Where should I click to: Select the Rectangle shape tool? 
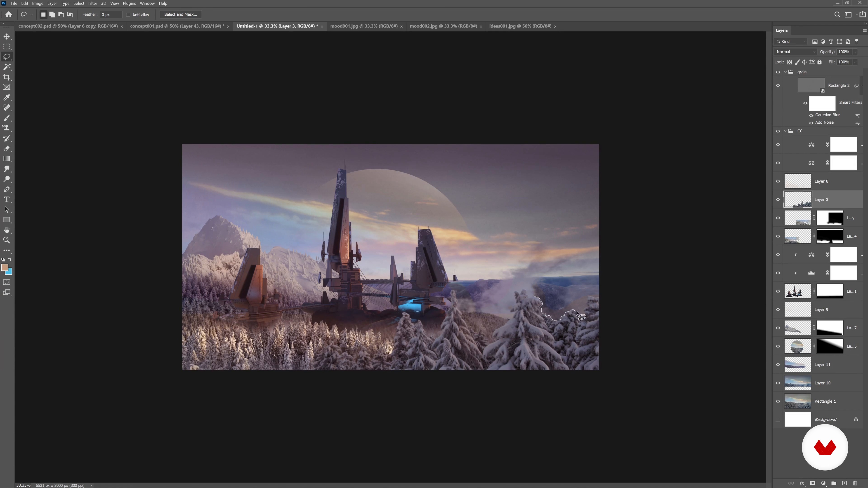coord(7,220)
